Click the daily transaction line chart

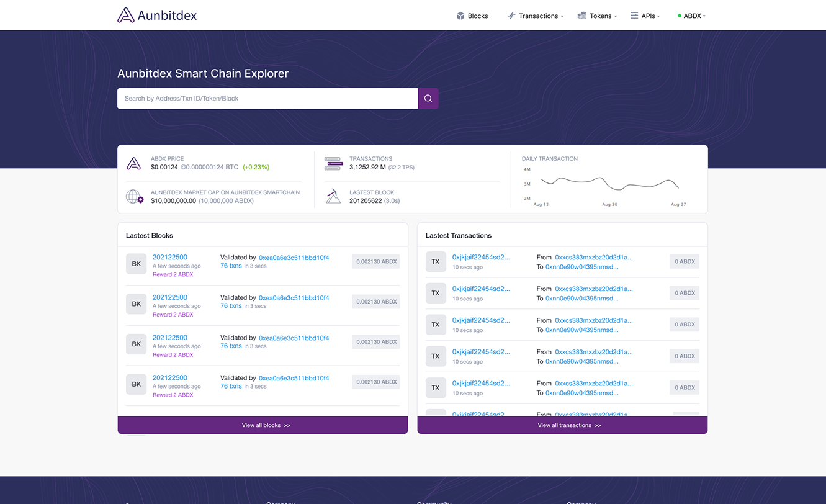(x=609, y=184)
